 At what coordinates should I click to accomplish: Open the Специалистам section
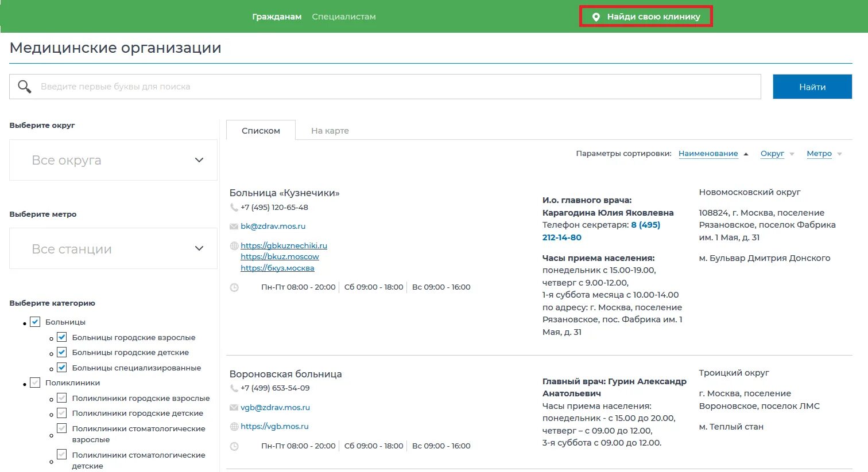pyautogui.click(x=344, y=17)
